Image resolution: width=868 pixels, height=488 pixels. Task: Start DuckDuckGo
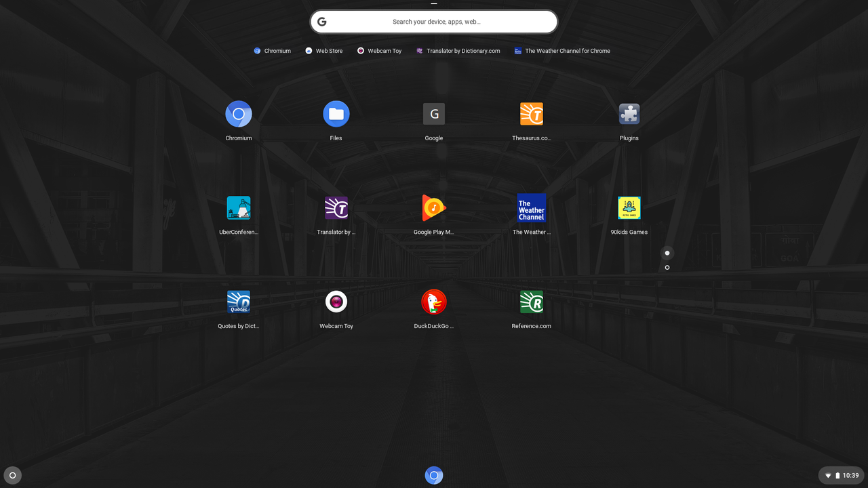(x=433, y=302)
